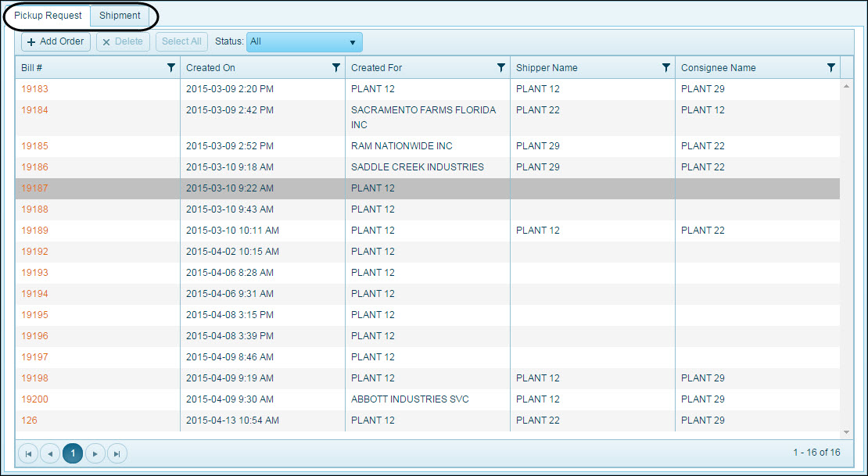This screenshot has height=476, width=868.
Task: Filter the Shipper Name column
Action: click(x=666, y=68)
